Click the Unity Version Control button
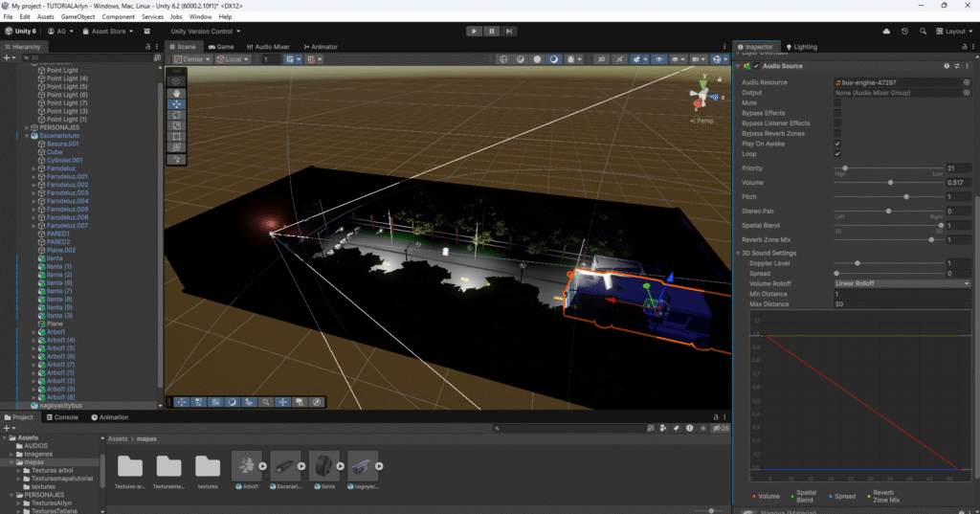980x514 pixels. tap(204, 31)
